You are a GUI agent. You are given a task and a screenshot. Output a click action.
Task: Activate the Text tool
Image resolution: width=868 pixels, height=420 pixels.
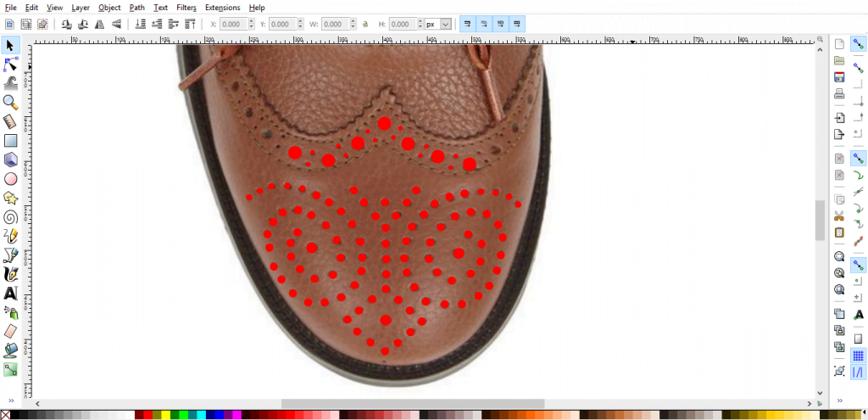tap(10, 293)
